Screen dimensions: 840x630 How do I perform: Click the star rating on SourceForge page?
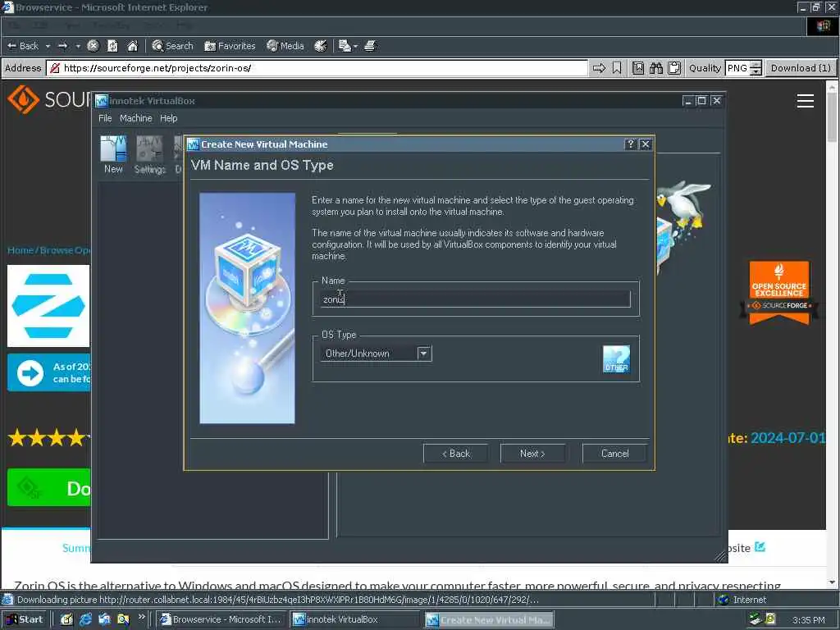point(48,438)
